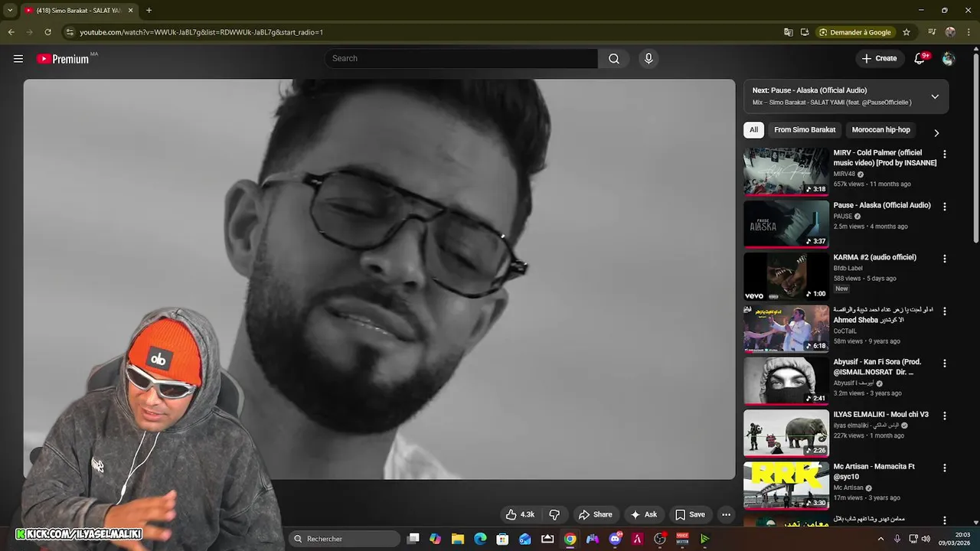This screenshot has width=980, height=551.
Task: Open MIRV Cold Palmer video thumbnail
Action: (786, 171)
